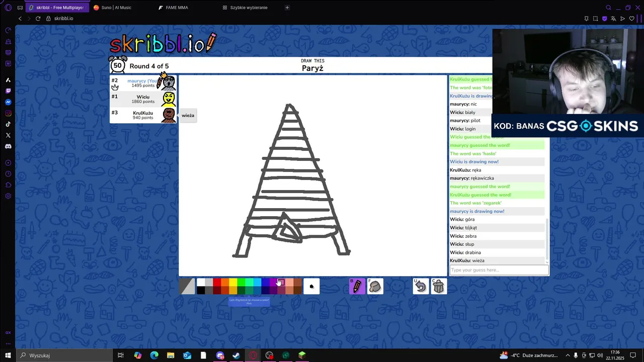
Task: Open the translate page icon
Action: (x=613, y=19)
